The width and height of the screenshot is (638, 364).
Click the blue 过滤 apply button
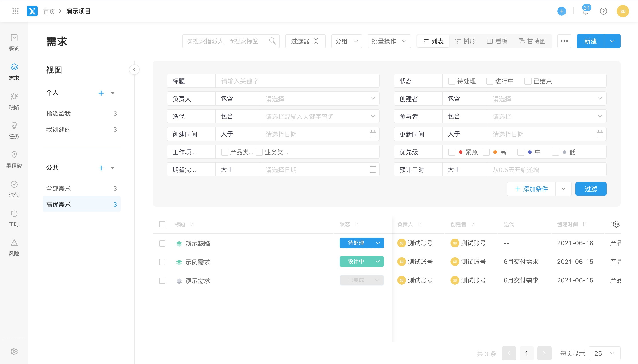click(x=591, y=189)
